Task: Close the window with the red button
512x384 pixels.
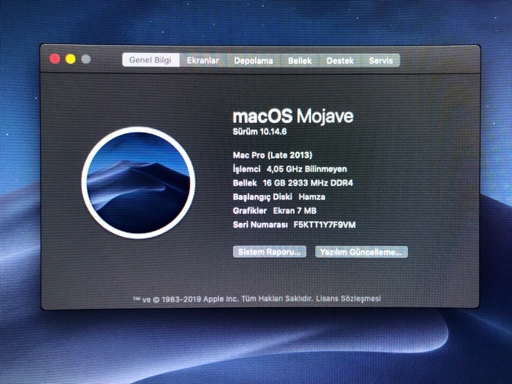Action: click(x=55, y=59)
